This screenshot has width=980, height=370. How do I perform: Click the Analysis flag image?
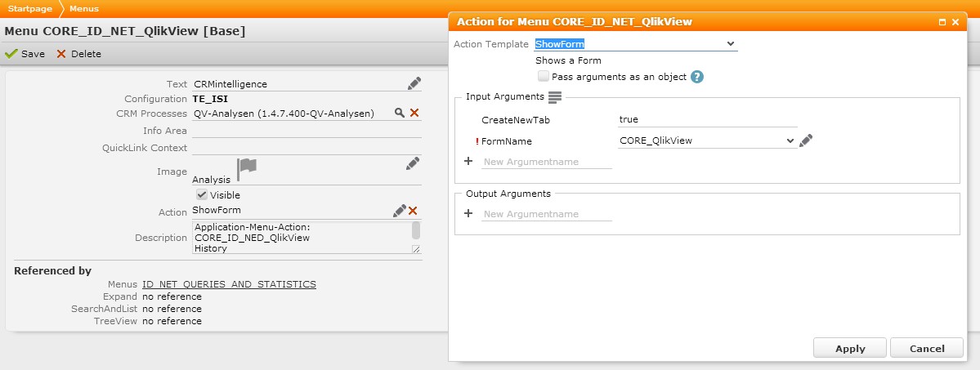tap(247, 169)
